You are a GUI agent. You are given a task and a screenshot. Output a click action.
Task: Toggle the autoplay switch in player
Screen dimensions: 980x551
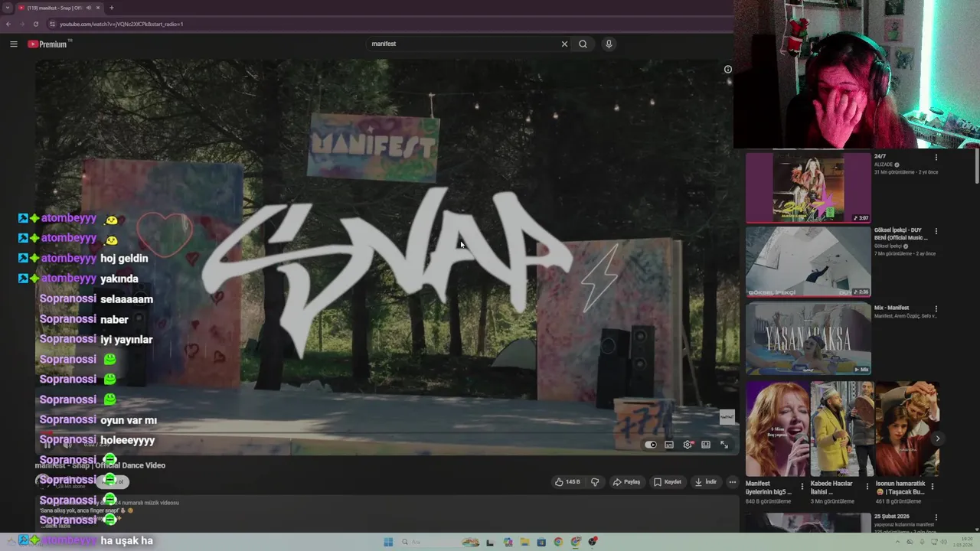(x=651, y=445)
